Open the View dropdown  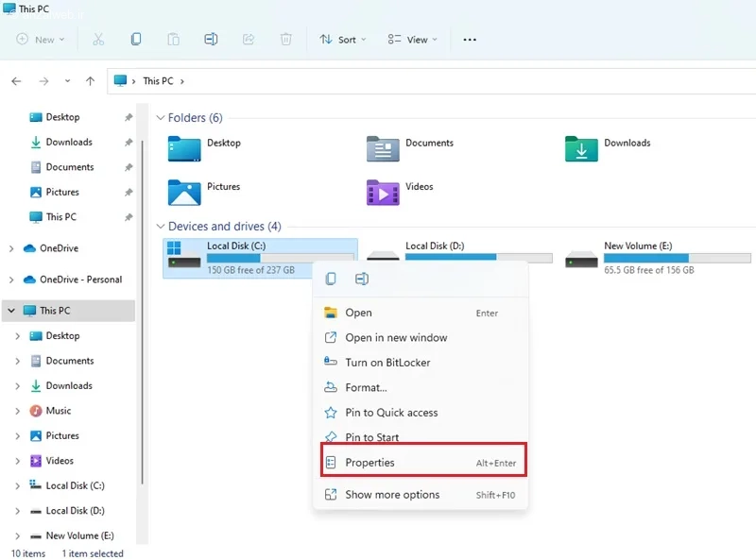tap(411, 40)
